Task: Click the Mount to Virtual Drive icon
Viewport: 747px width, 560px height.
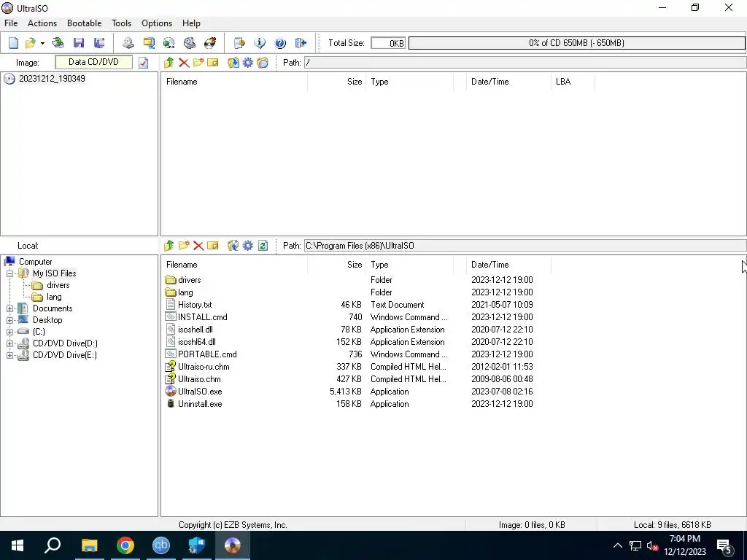Action: coord(190,43)
